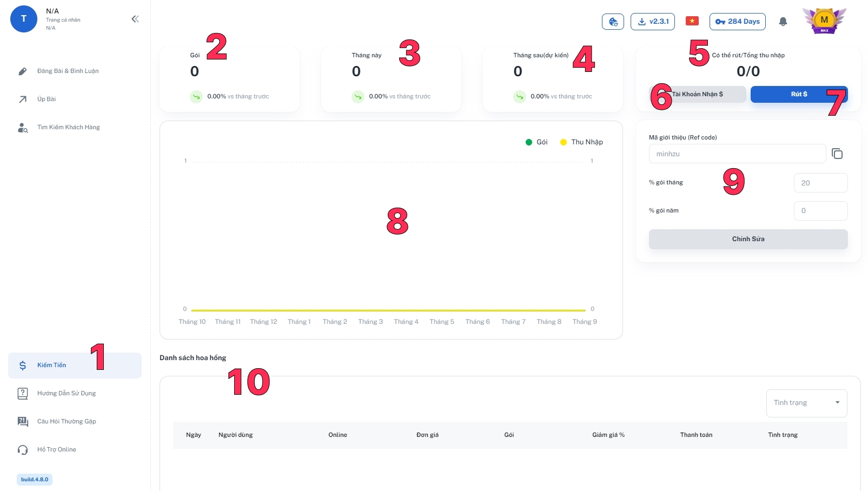Click the download v2.3.1 button

[x=652, y=22]
